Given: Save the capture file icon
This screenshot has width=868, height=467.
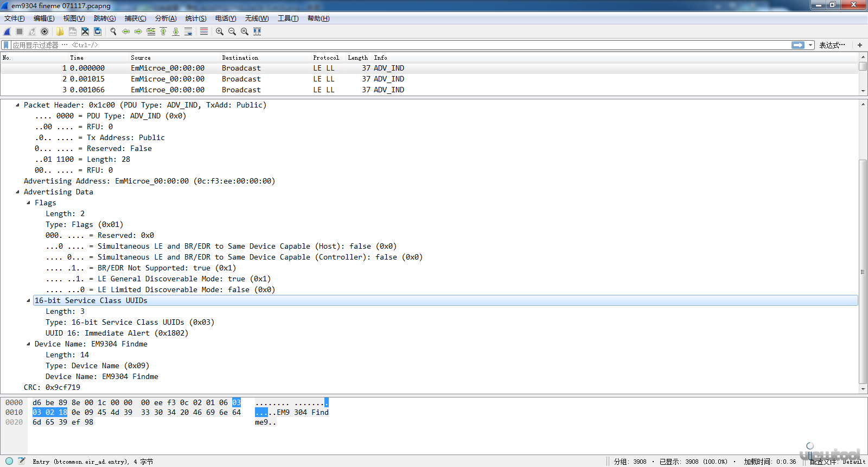Looking at the screenshot, I should pos(72,31).
